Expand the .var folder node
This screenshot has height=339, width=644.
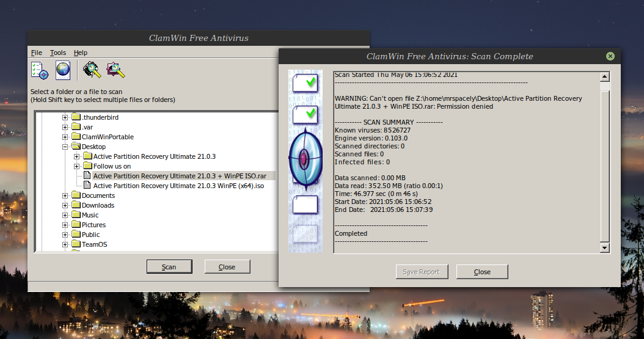(x=65, y=127)
